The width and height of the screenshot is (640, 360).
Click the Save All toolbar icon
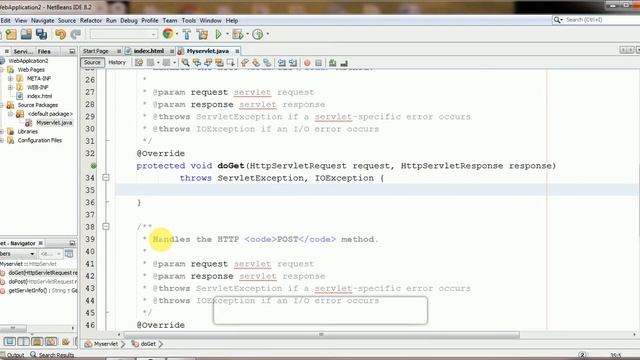click(x=42, y=35)
